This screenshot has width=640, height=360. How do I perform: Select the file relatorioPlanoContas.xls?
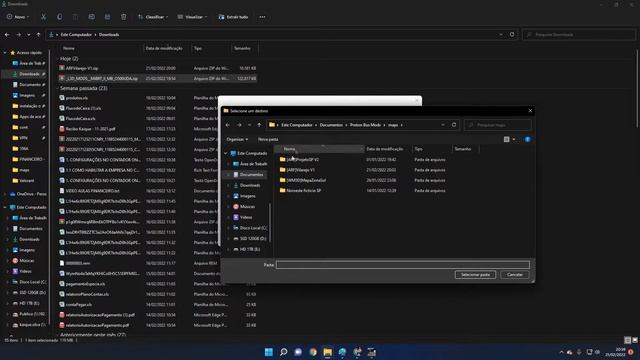tap(87, 294)
